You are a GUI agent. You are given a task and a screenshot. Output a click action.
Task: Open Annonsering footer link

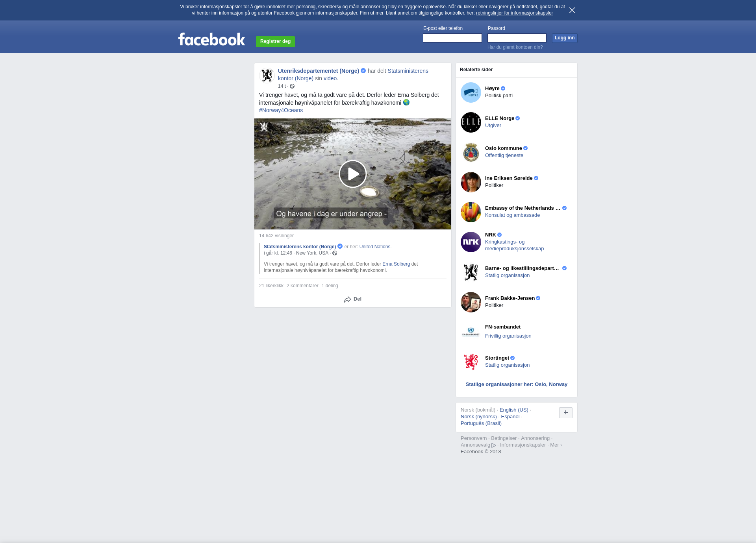pyautogui.click(x=535, y=438)
